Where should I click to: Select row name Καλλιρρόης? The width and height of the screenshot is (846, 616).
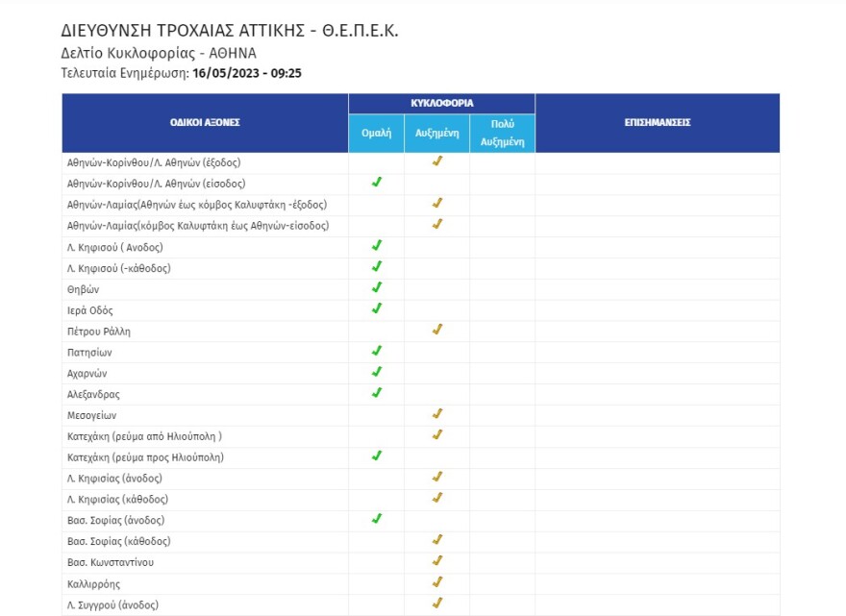click(x=94, y=584)
